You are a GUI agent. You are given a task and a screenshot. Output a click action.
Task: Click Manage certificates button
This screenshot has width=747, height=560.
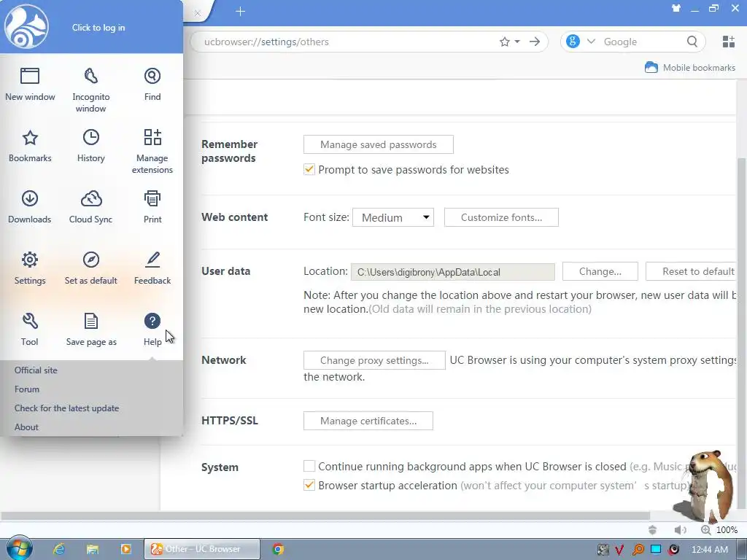(368, 421)
